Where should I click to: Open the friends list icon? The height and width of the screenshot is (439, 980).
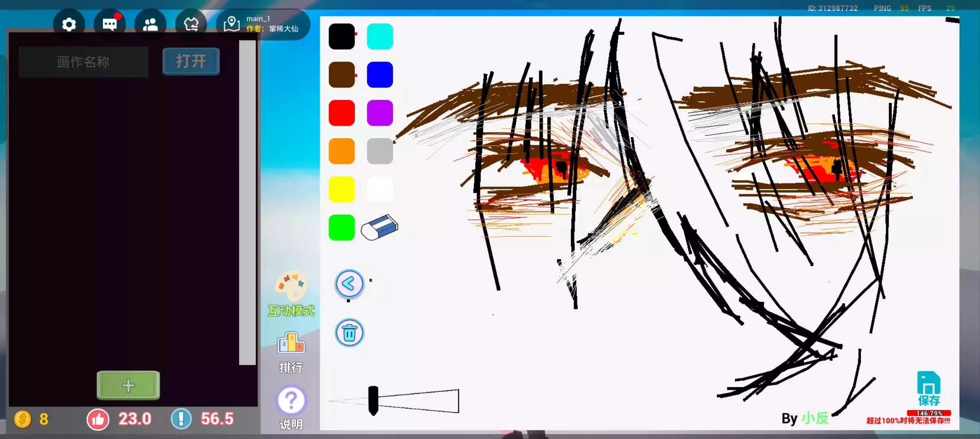coord(150,25)
